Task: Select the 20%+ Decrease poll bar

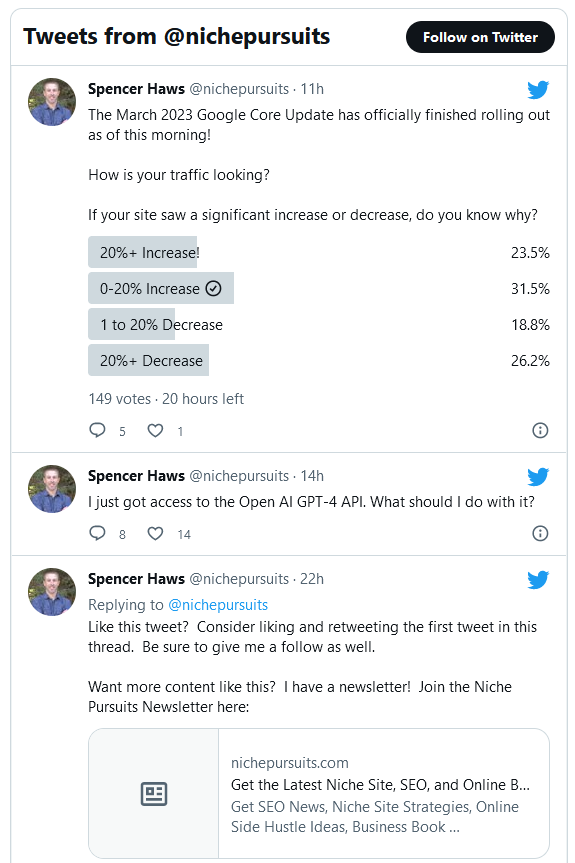Action: (149, 361)
